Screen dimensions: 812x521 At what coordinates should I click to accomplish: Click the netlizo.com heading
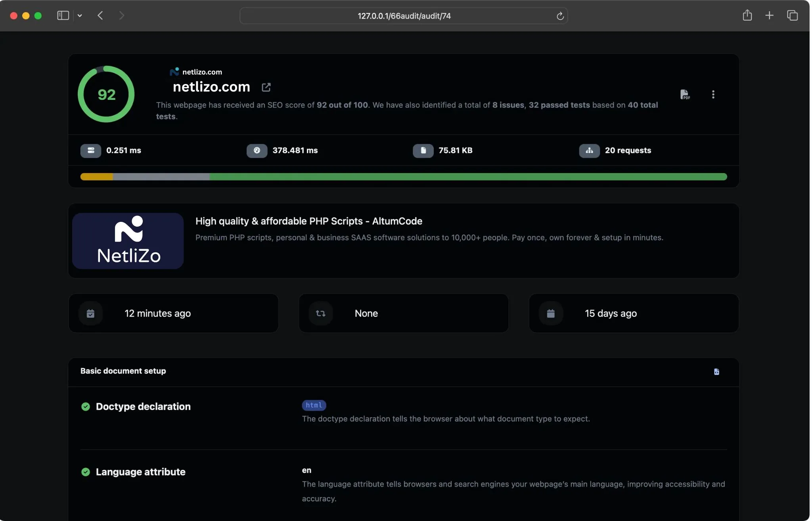pos(211,87)
